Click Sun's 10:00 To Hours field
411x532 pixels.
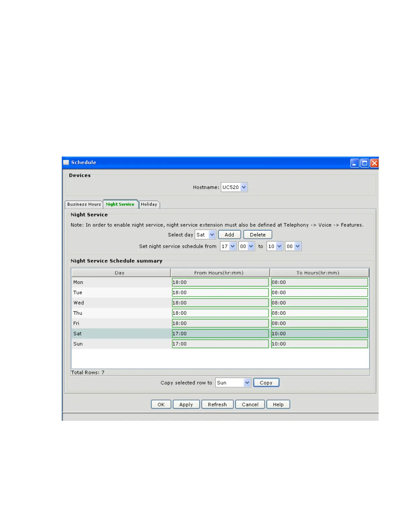pyautogui.click(x=320, y=344)
